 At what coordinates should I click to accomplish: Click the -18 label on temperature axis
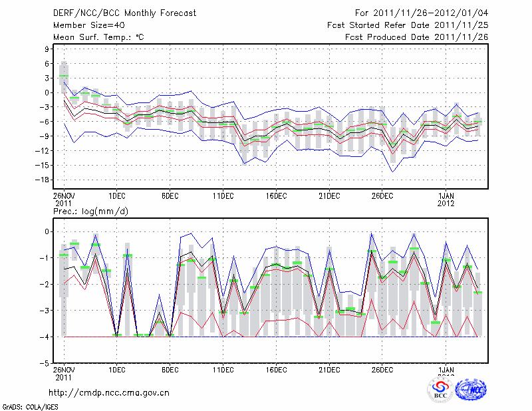[x=45, y=180]
